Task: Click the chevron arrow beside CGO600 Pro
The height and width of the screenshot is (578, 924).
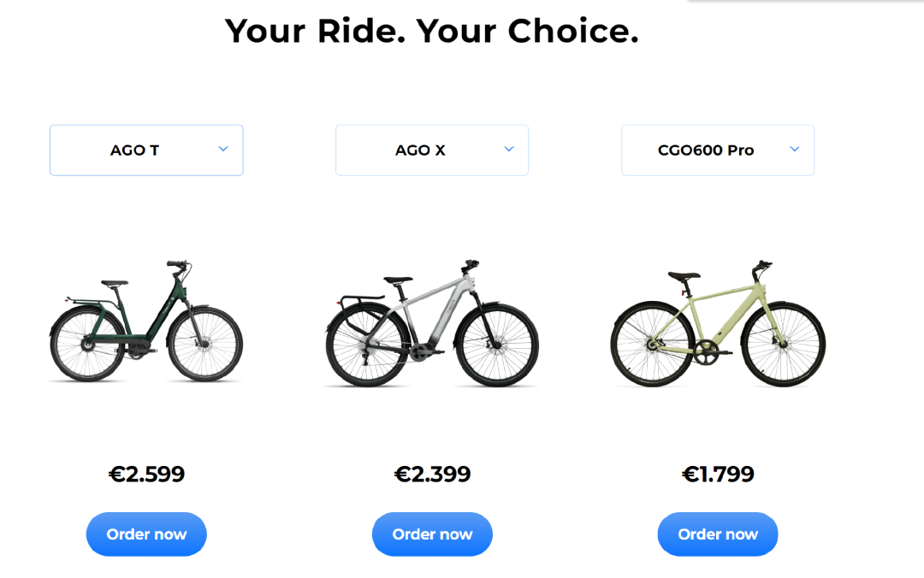Action: tap(794, 150)
